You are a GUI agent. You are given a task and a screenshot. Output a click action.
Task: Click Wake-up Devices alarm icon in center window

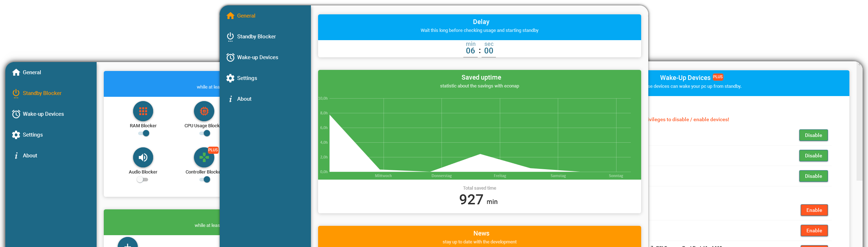click(x=230, y=57)
